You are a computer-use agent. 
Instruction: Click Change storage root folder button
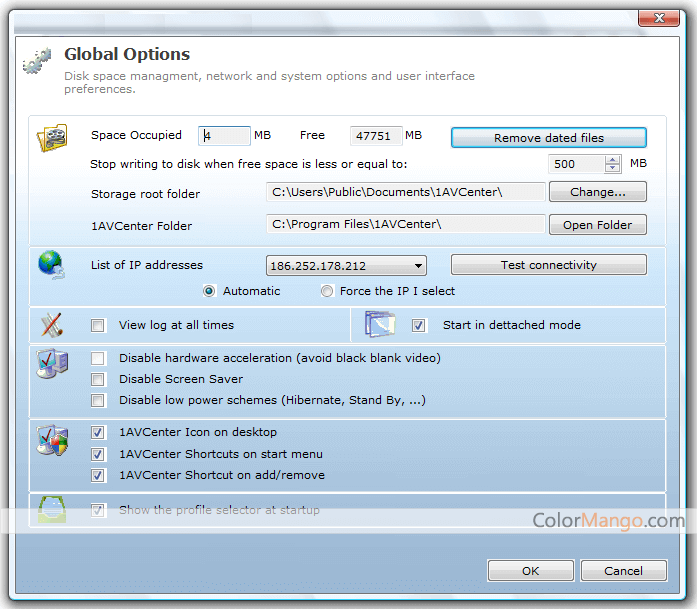click(597, 192)
